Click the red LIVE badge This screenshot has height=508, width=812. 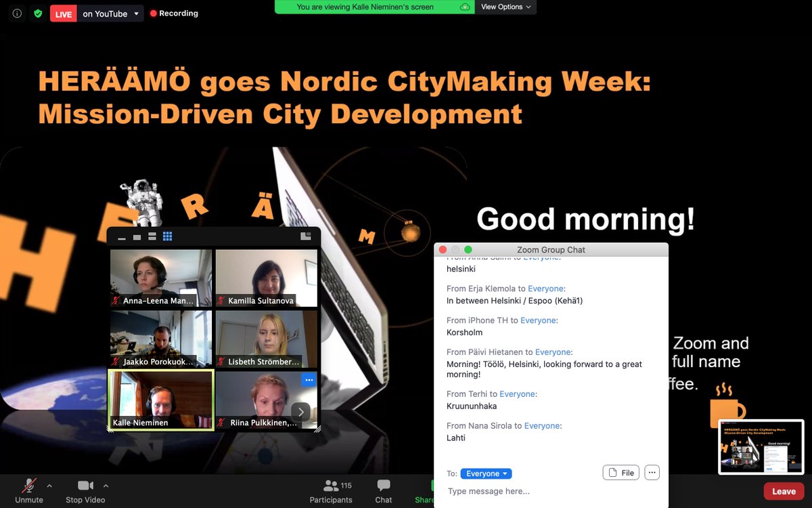63,14
